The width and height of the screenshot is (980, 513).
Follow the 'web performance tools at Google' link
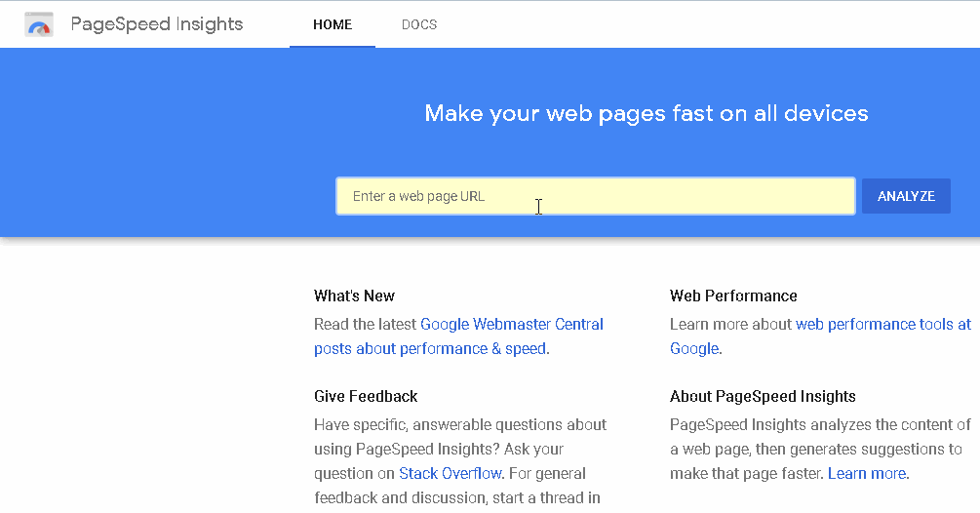(882, 324)
